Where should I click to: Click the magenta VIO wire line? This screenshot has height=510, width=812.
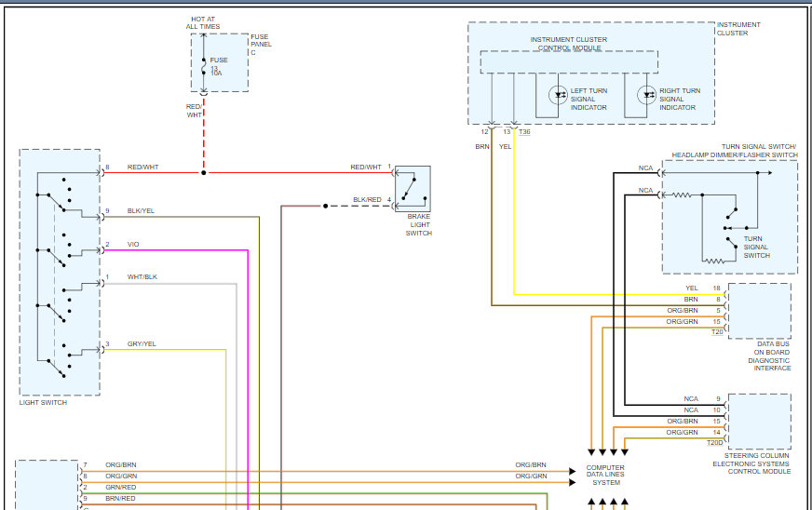point(248,372)
